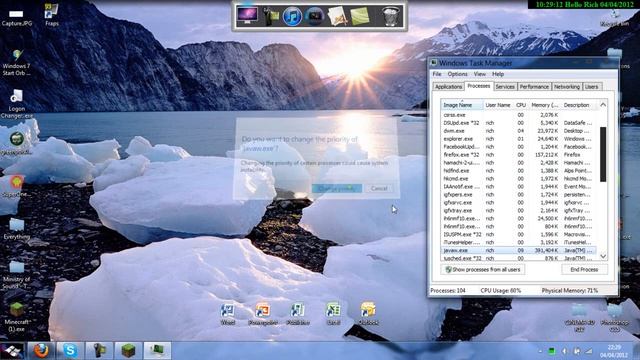The image size is (640, 360).
Task: Select the Everything folder on the desktop
Action: pos(17,229)
